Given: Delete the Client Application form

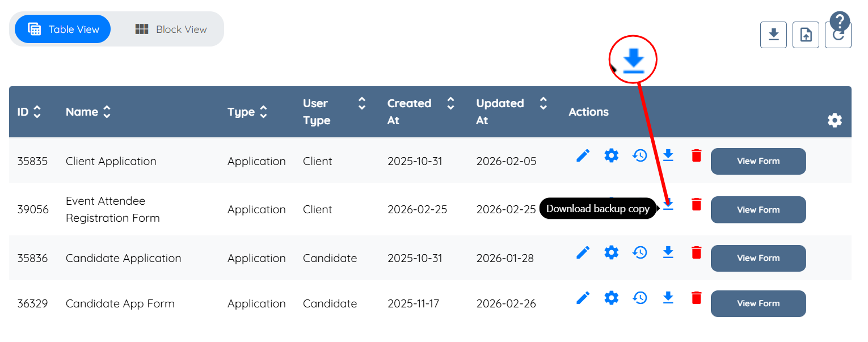Looking at the screenshot, I should [x=697, y=155].
